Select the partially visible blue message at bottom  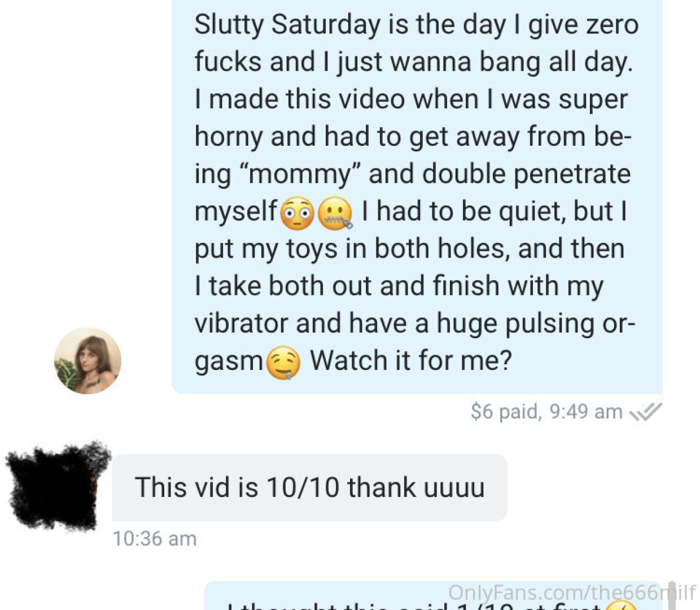pyautogui.click(x=432, y=596)
